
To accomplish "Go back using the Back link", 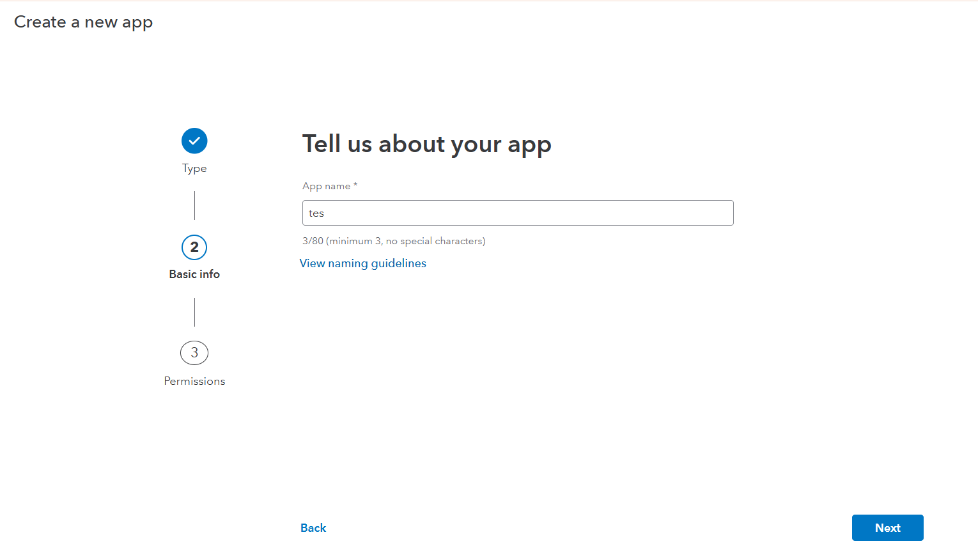I will (313, 528).
